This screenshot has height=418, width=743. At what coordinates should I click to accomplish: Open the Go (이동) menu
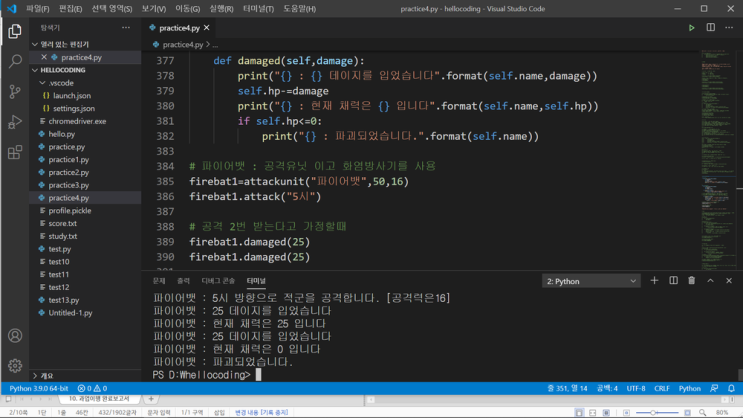tap(187, 9)
